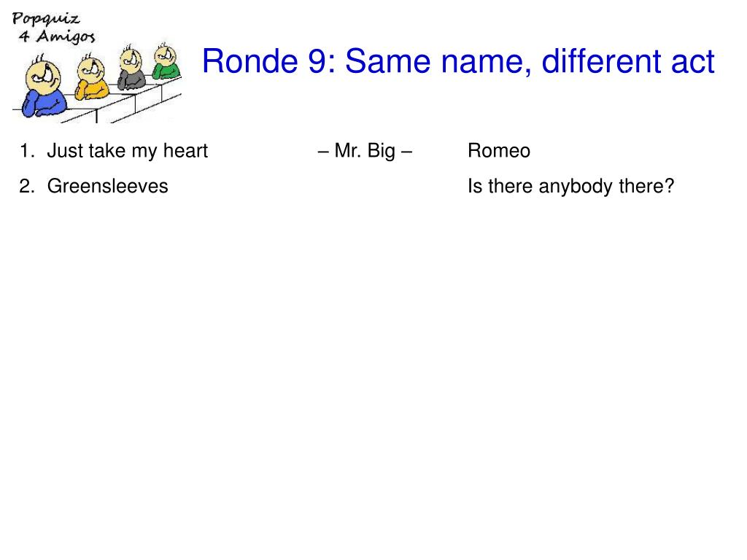Click list number 1
747x560 pixels.
[x=27, y=150]
